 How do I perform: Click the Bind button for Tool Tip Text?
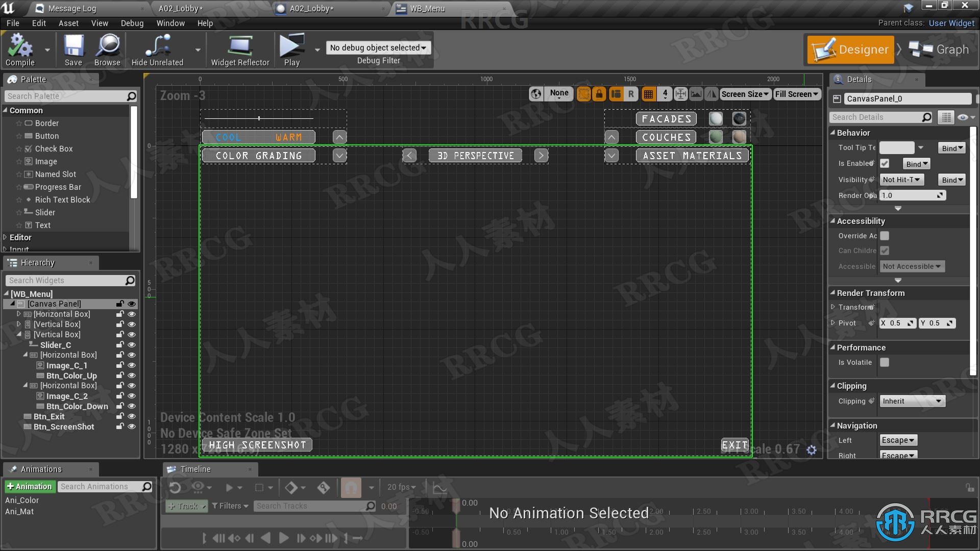coord(952,148)
